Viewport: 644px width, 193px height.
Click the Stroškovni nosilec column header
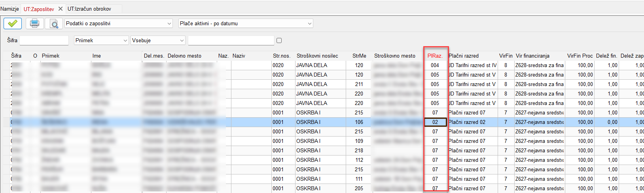[317, 56]
